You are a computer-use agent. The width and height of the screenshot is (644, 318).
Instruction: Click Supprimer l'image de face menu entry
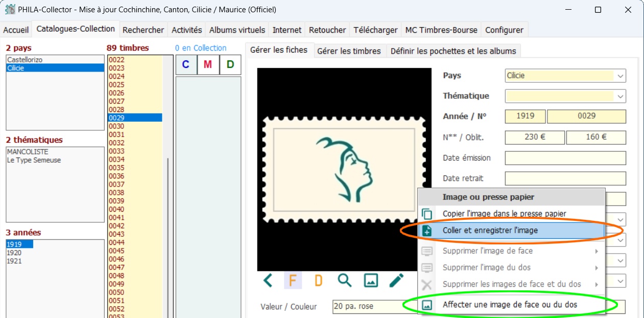(x=511, y=251)
